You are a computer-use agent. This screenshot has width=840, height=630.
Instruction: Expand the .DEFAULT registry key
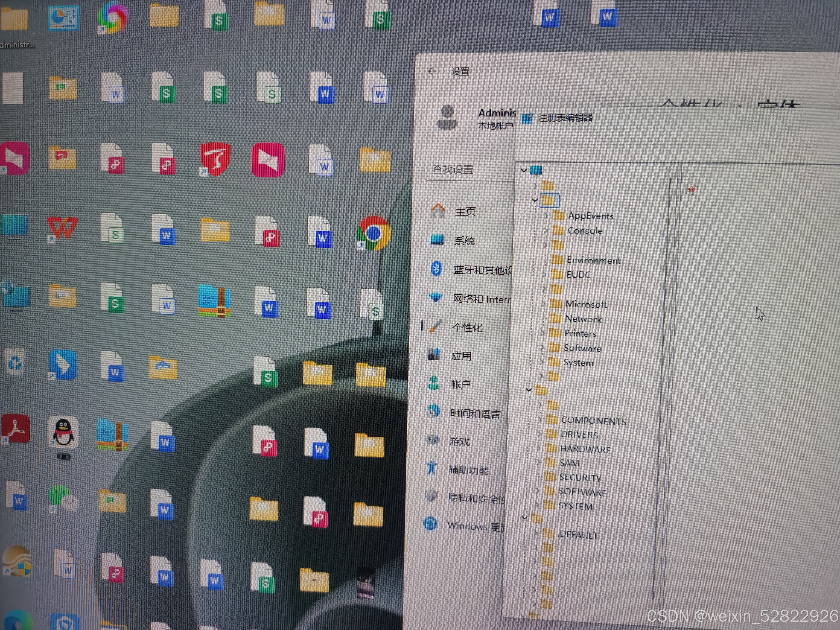pyautogui.click(x=536, y=533)
